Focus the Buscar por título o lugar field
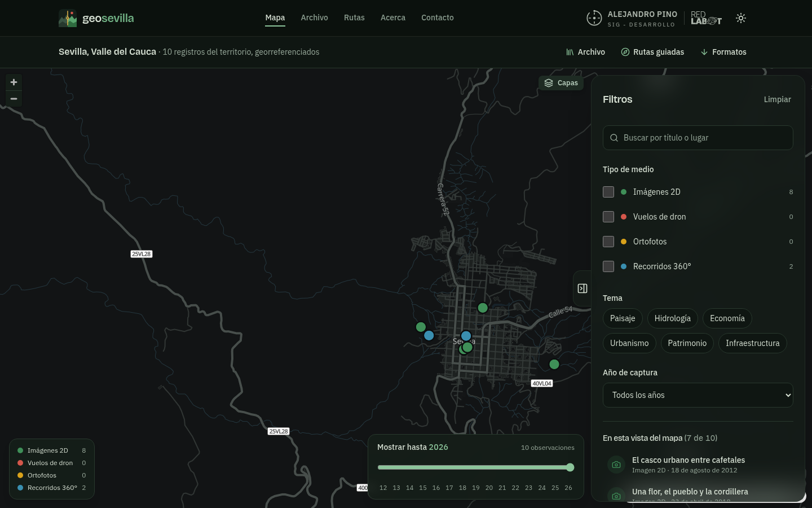The height and width of the screenshot is (508, 812). (698, 138)
